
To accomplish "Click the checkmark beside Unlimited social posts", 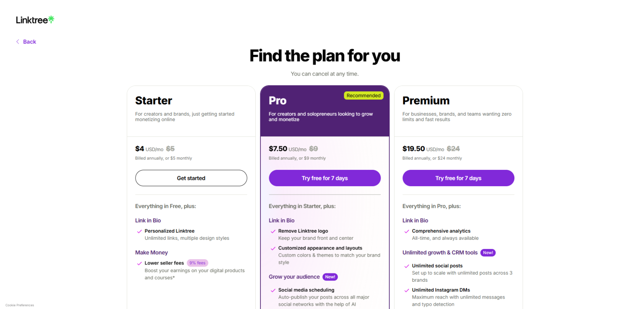I will pos(406,266).
